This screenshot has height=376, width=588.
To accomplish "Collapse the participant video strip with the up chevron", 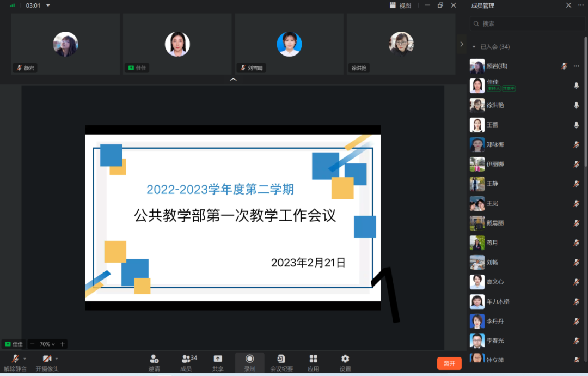I will click(233, 80).
